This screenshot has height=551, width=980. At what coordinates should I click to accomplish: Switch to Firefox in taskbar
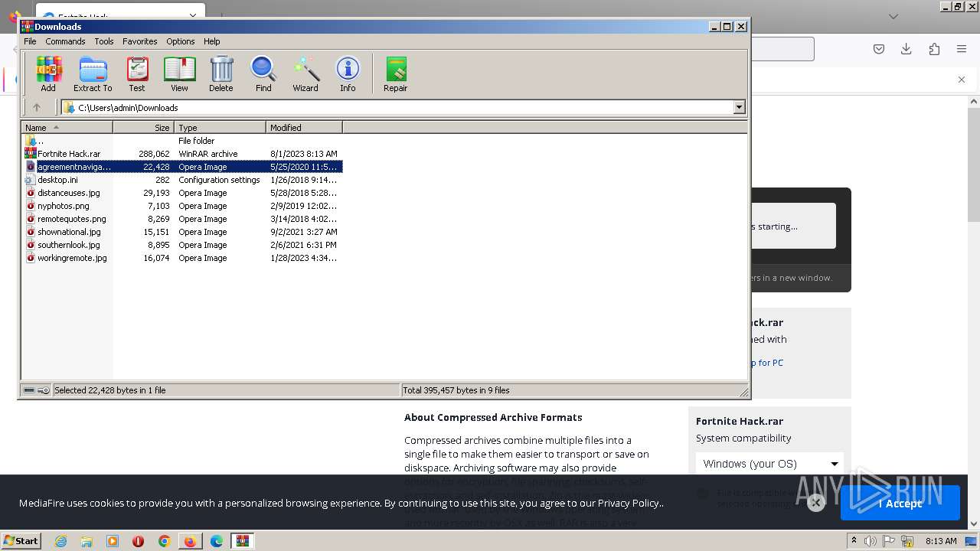pos(190,541)
